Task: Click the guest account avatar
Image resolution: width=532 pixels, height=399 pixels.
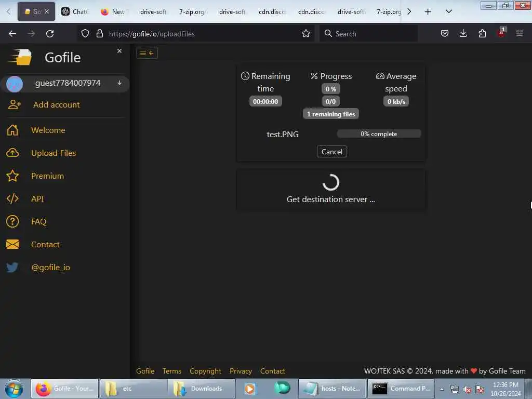Action: coord(15,84)
